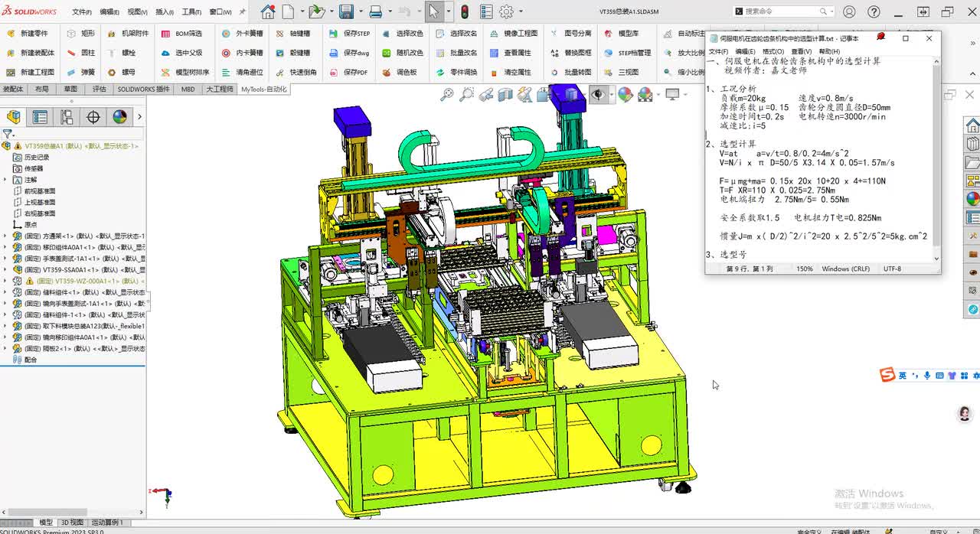Viewport: 980px width, 534px height.
Task: Open dropdown arrow next to Save icon
Action: (360, 12)
